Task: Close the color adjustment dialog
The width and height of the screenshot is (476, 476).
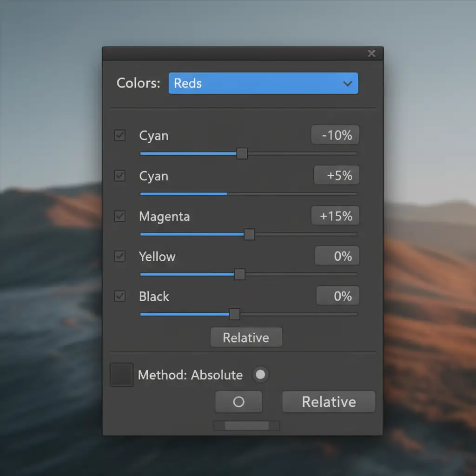Action: 371,53
